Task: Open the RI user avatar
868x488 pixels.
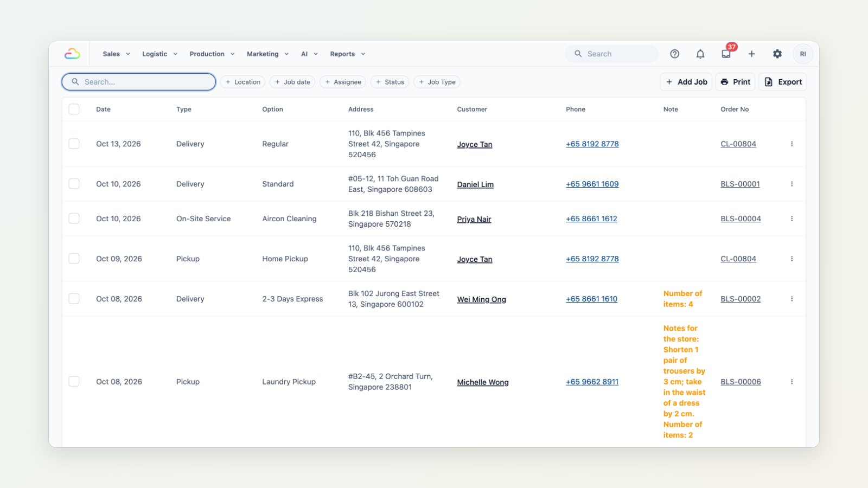Action: [803, 54]
